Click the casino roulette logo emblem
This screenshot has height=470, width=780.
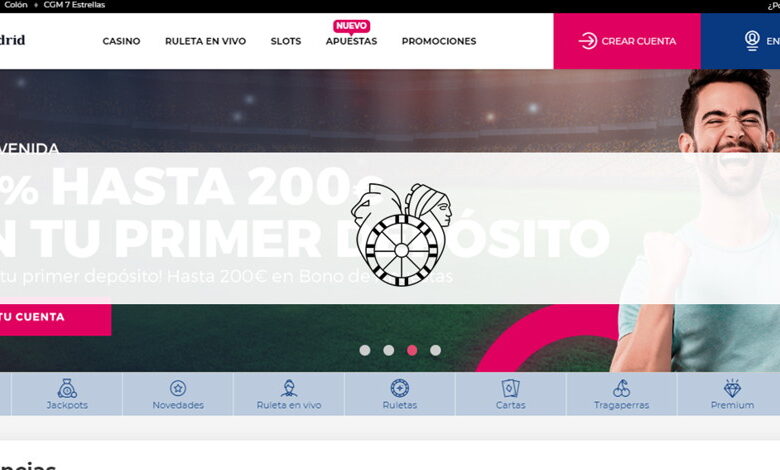(401, 235)
